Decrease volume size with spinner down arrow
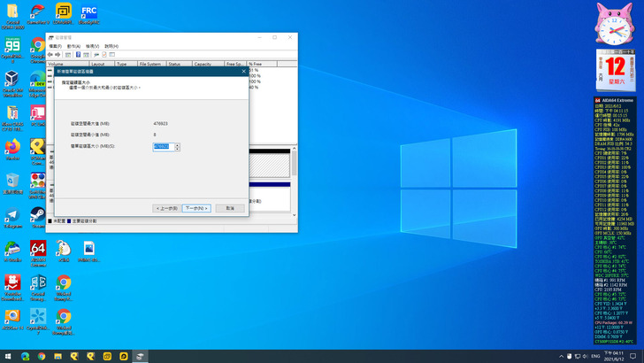 point(177,149)
